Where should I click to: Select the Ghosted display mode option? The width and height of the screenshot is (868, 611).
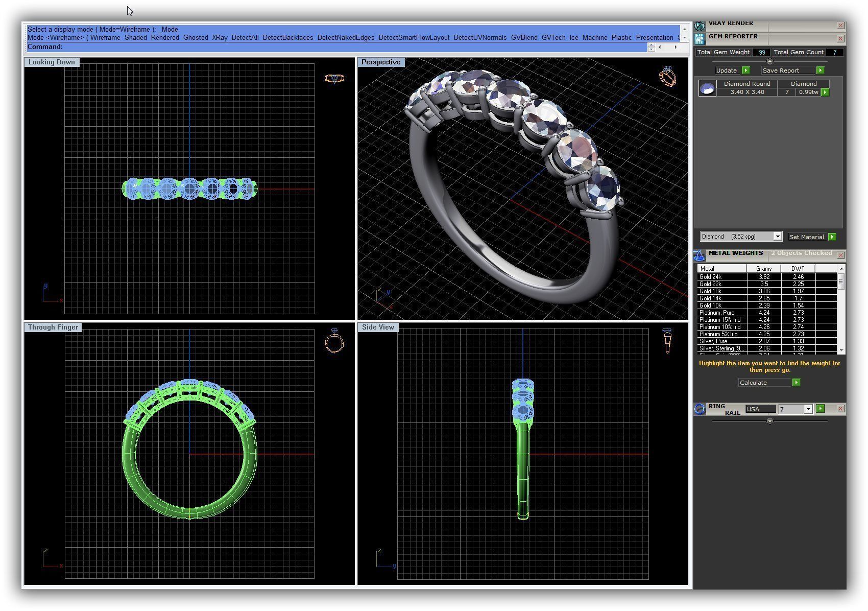tap(196, 37)
